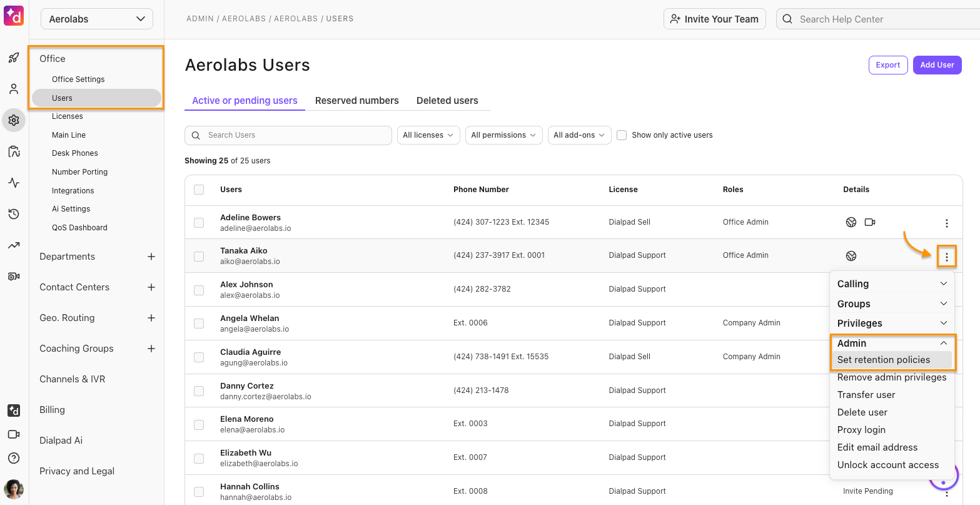Check the box for Alex Johnson

[x=199, y=290]
